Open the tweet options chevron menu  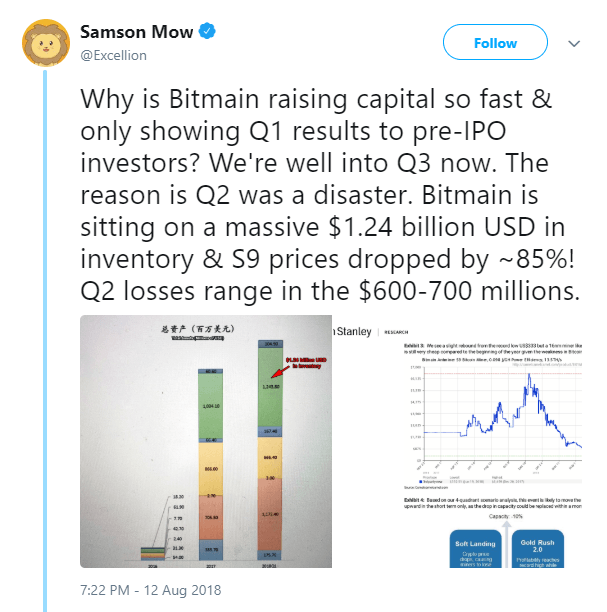(575, 44)
